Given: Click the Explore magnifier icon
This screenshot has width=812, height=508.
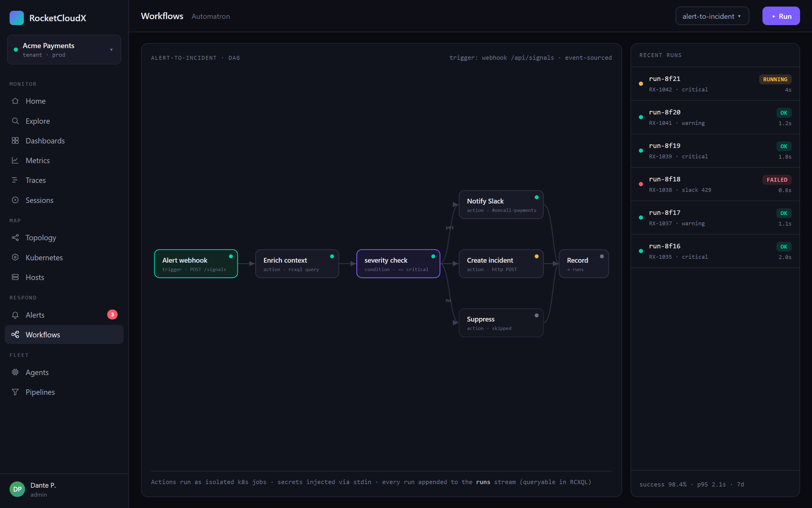Looking at the screenshot, I should pyautogui.click(x=15, y=121).
